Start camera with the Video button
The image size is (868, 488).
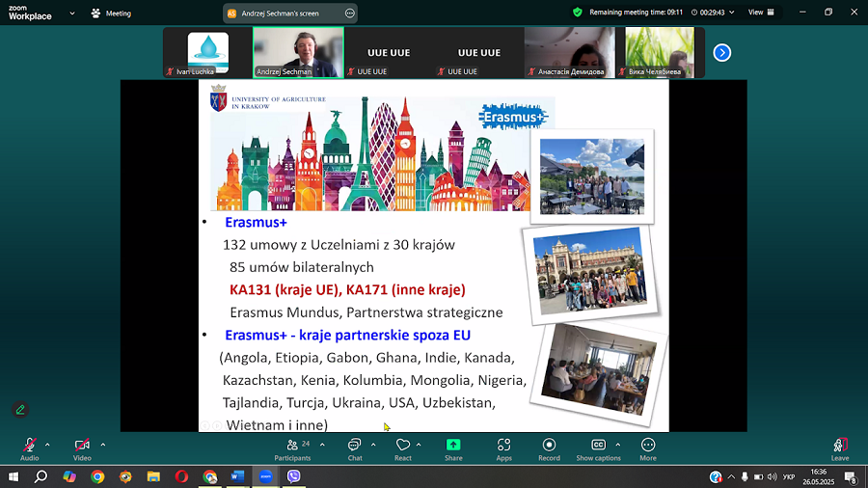tap(82, 448)
